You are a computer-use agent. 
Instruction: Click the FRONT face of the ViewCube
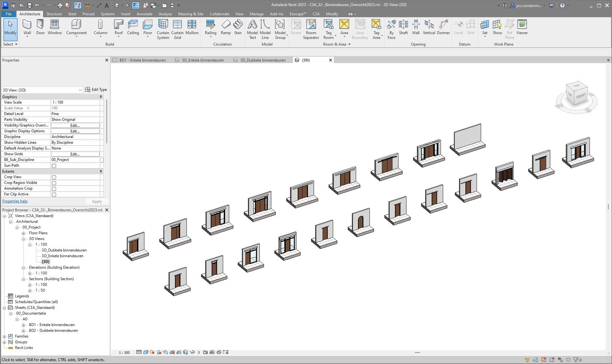tap(581, 96)
